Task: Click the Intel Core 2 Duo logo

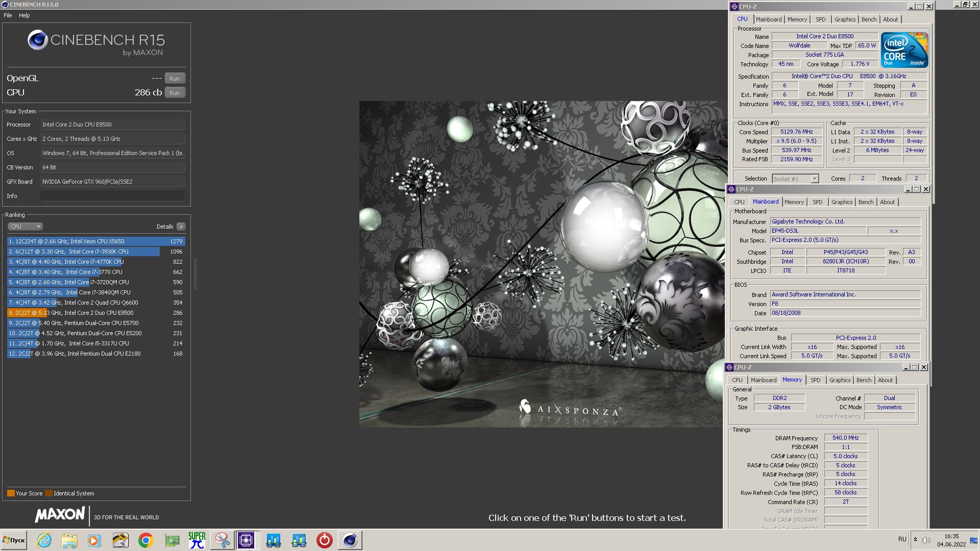Action: (x=904, y=51)
